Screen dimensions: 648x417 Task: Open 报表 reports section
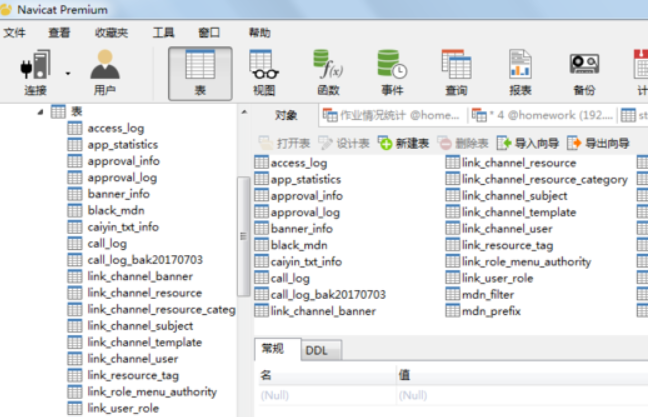[x=520, y=73]
